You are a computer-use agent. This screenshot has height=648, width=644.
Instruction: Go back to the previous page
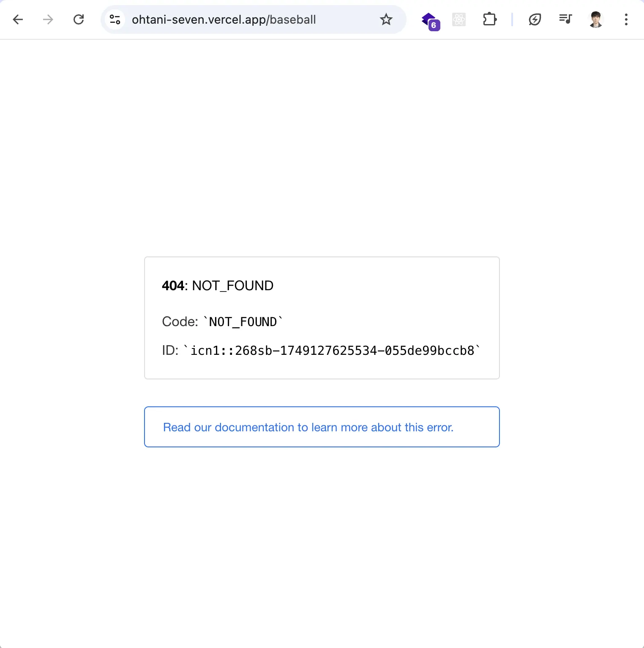(18, 19)
